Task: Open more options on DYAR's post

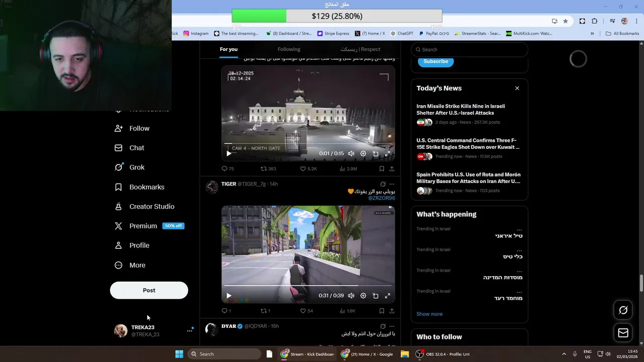Action: (392, 326)
